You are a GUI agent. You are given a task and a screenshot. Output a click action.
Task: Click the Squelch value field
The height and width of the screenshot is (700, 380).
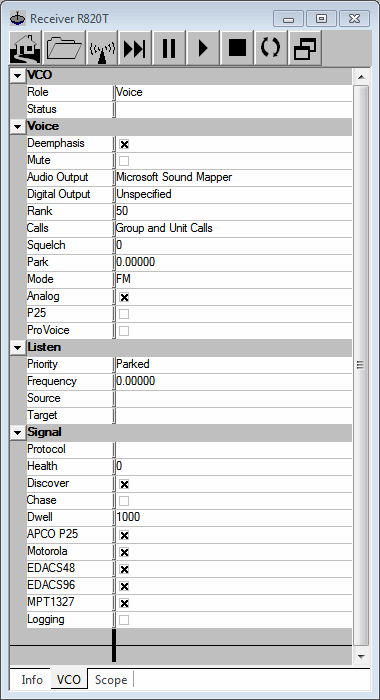click(233, 246)
